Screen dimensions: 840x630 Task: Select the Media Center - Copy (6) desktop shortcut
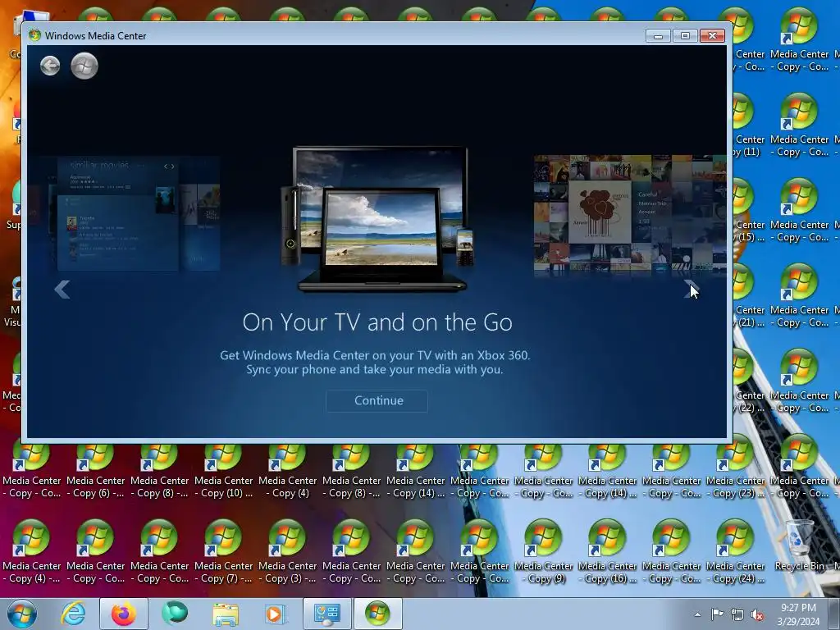[x=95, y=472]
